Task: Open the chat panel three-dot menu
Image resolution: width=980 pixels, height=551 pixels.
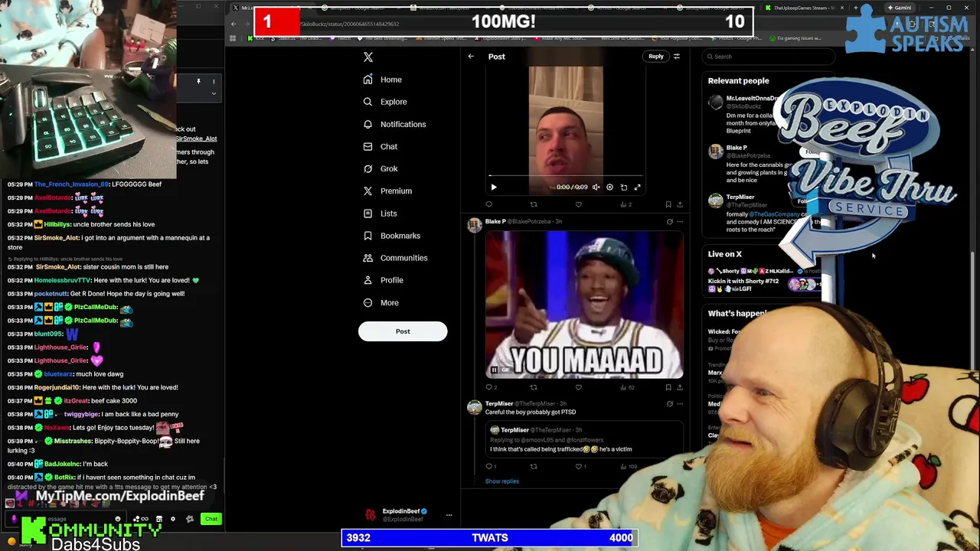Action: (214, 81)
